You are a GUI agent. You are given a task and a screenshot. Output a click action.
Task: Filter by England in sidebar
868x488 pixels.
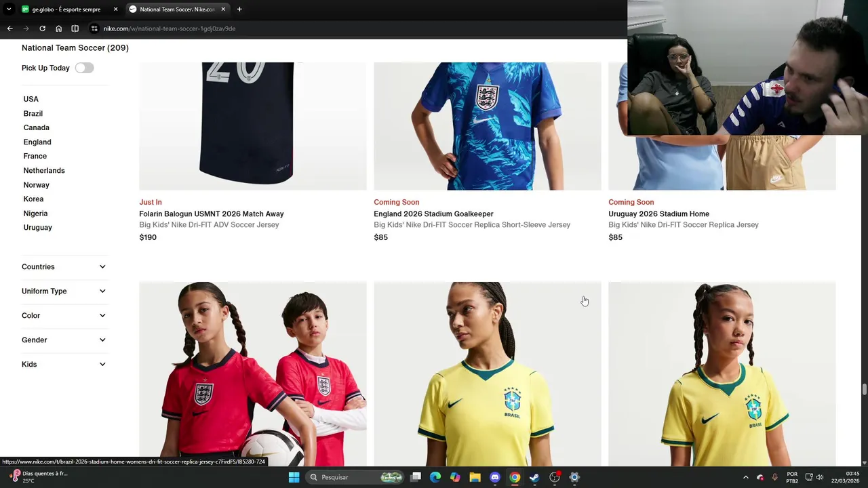tap(37, 142)
